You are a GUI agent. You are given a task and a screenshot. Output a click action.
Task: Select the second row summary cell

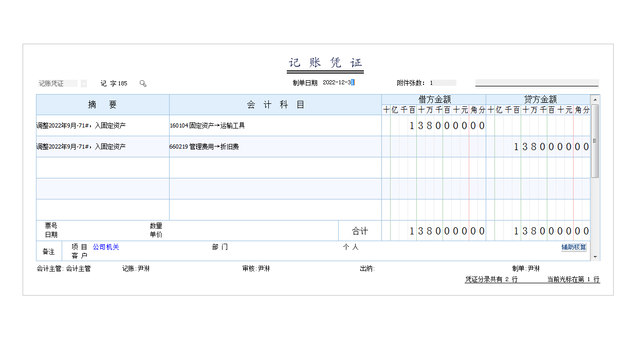coord(103,147)
